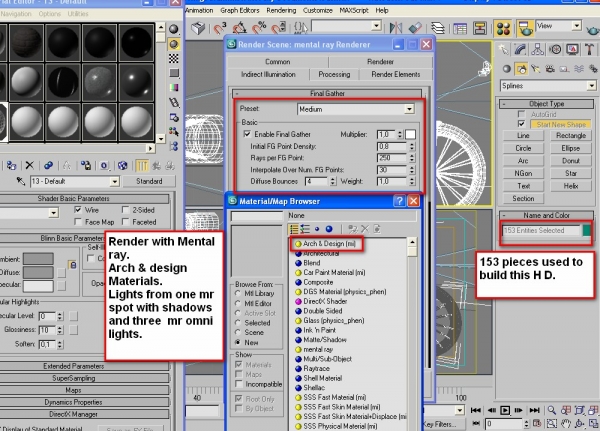Toggle the Incompatible checkbox in Show group
The height and width of the screenshot is (431, 600).
click(239, 384)
